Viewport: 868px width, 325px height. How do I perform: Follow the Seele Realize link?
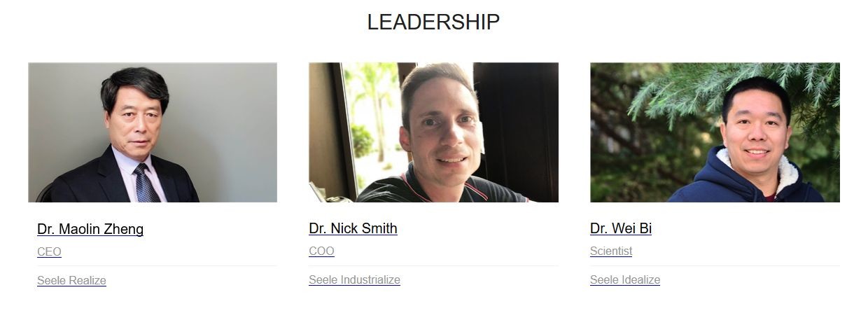71,281
